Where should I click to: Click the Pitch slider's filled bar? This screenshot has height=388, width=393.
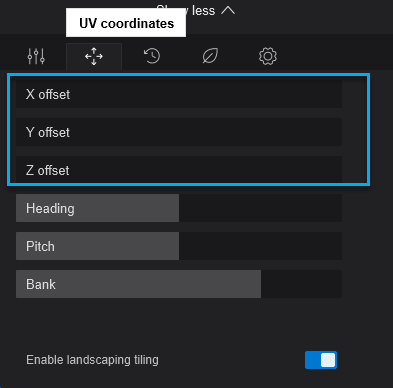coord(97,246)
